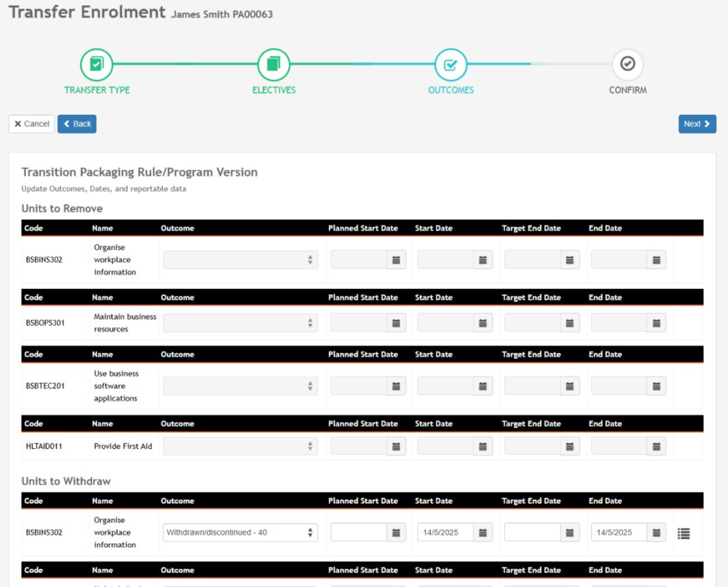This screenshot has height=587, width=728.
Task: Open Target End Date calendar for BSBTEC201
Action: tap(570, 386)
